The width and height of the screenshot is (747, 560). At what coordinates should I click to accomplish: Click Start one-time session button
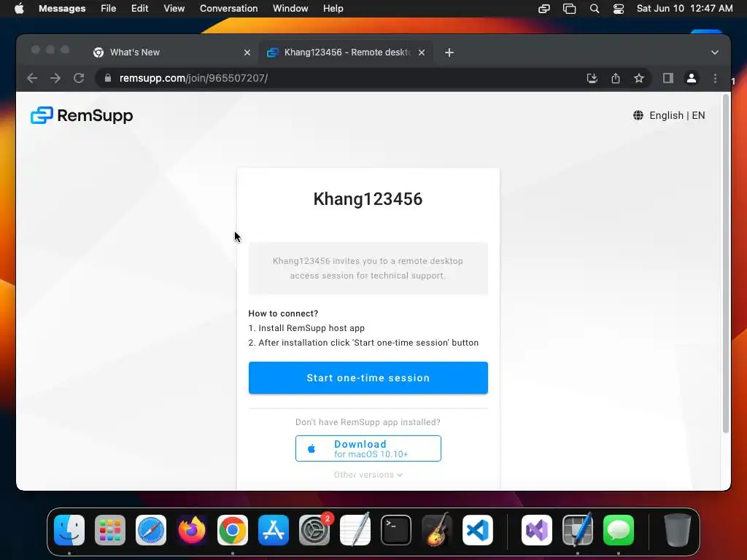coord(368,378)
